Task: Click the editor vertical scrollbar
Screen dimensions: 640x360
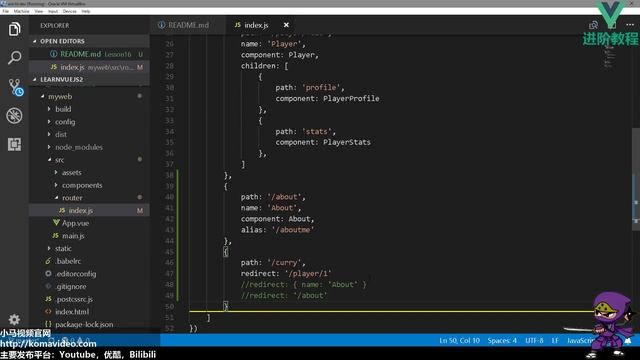Action: tap(636, 180)
